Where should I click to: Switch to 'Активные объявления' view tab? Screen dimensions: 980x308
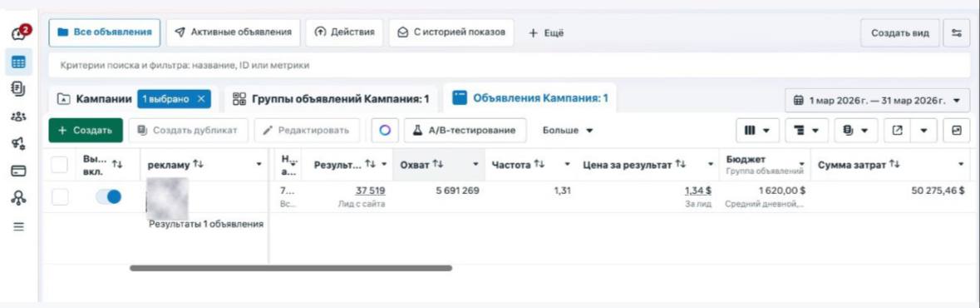(233, 32)
